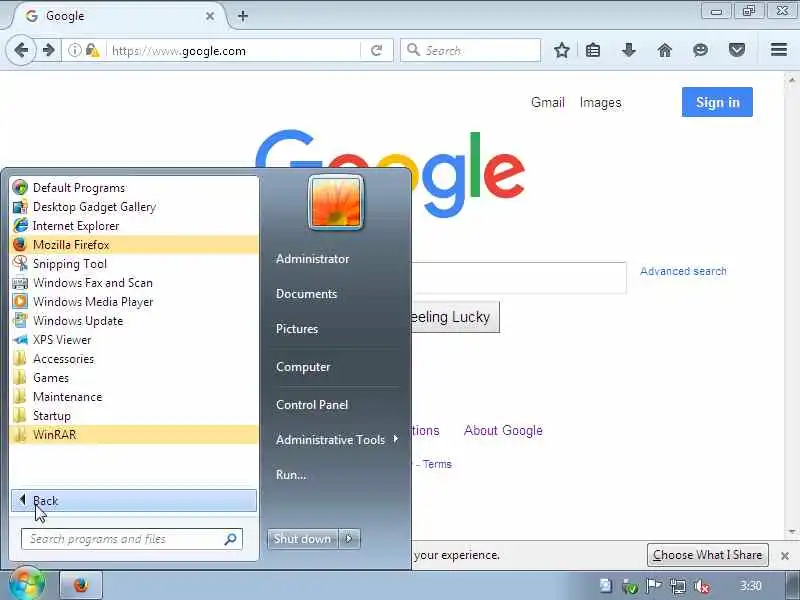Open Control Panel from Start menu

click(312, 405)
